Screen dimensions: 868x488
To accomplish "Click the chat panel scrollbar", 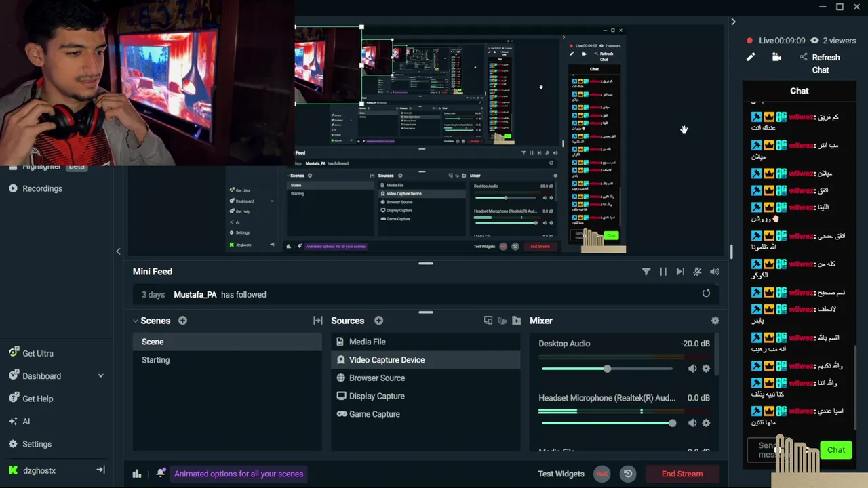I will 856,386.
